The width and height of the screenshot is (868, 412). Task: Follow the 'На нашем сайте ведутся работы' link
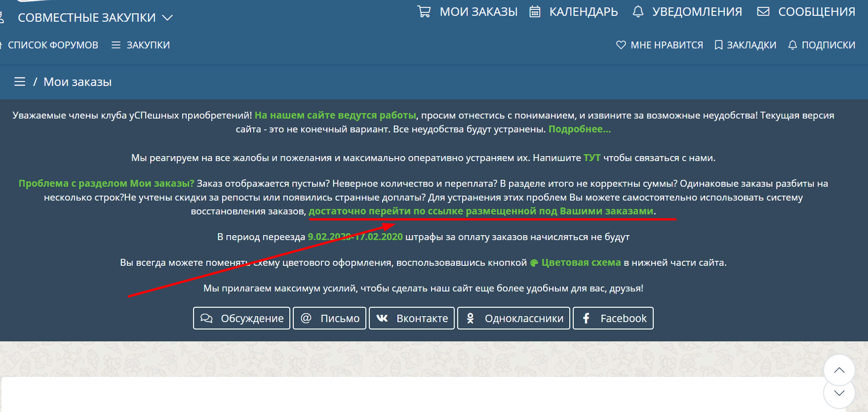(335, 115)
